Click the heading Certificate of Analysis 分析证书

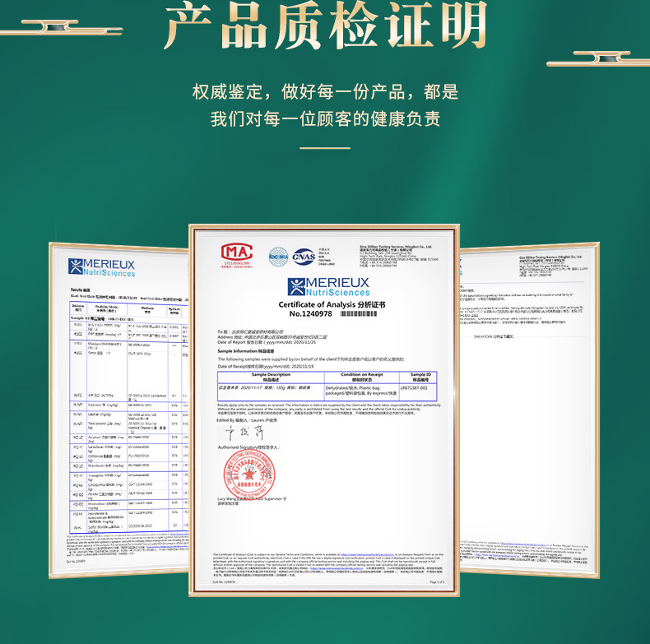point(332,304)
